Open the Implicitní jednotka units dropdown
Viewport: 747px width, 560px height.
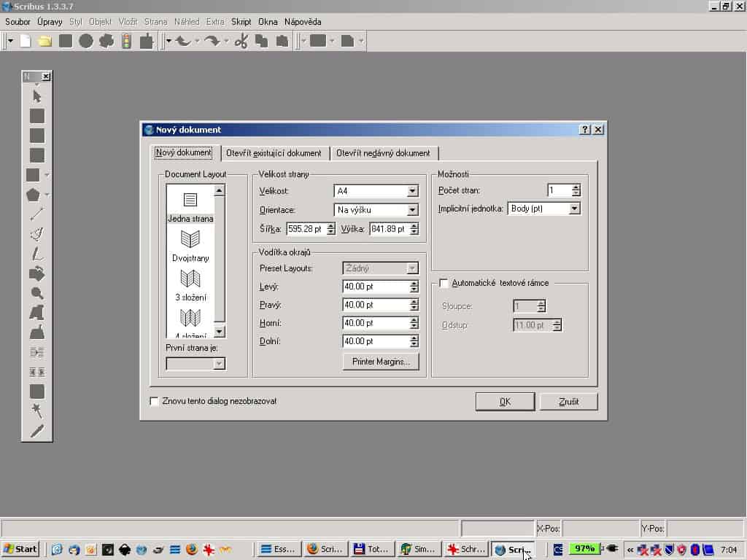pyautogui.click(x=574, y=209)
